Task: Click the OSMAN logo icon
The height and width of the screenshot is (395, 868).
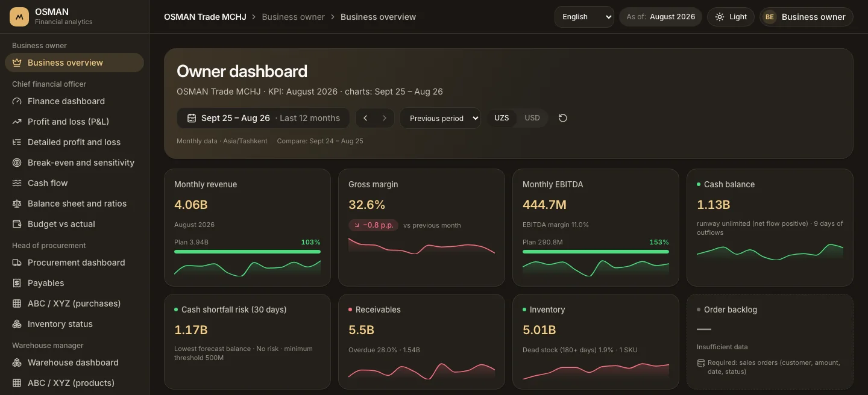Action: pos(19,17)
